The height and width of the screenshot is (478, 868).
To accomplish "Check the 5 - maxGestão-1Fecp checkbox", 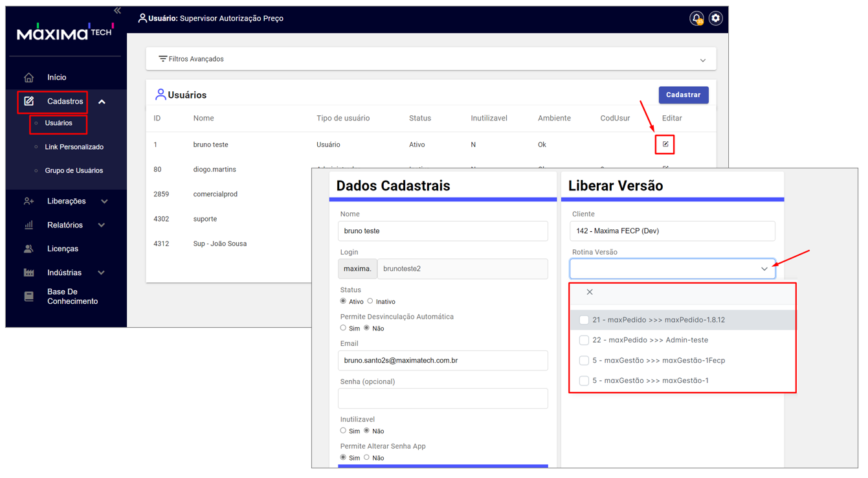I will (584, 361).
